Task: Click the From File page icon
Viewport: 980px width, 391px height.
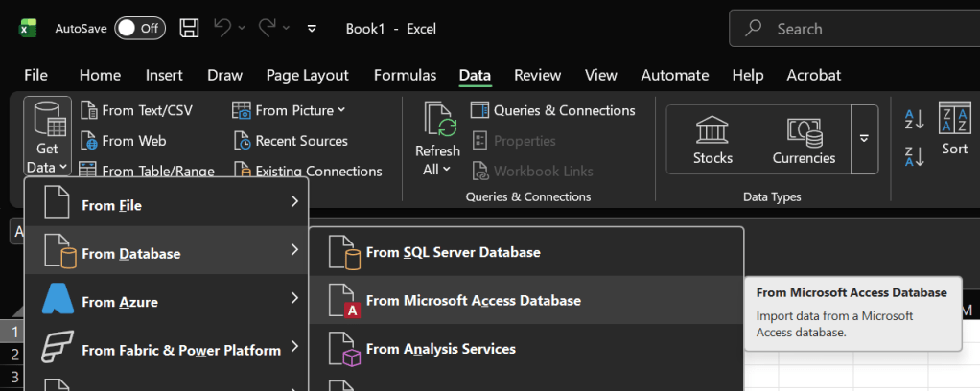Action: tap(58, 204)
